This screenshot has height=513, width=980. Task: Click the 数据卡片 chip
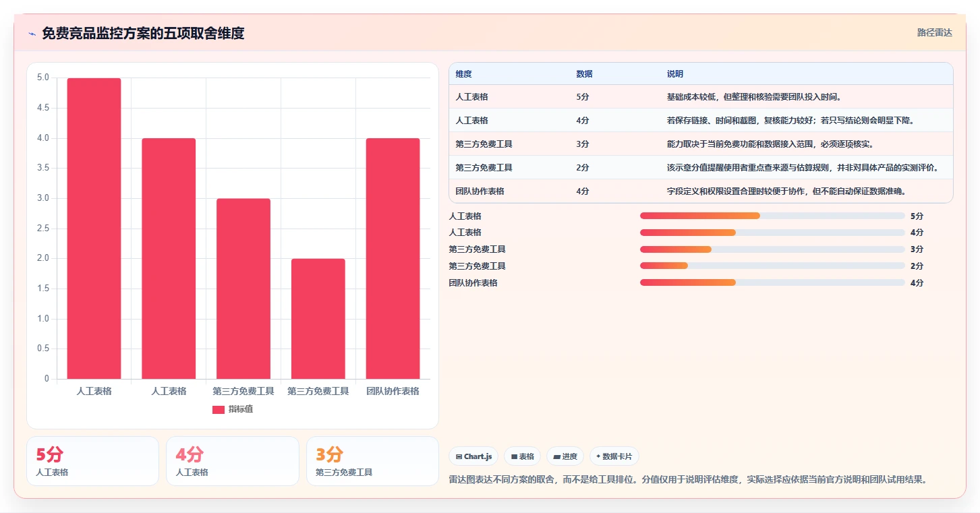[614, 456]
